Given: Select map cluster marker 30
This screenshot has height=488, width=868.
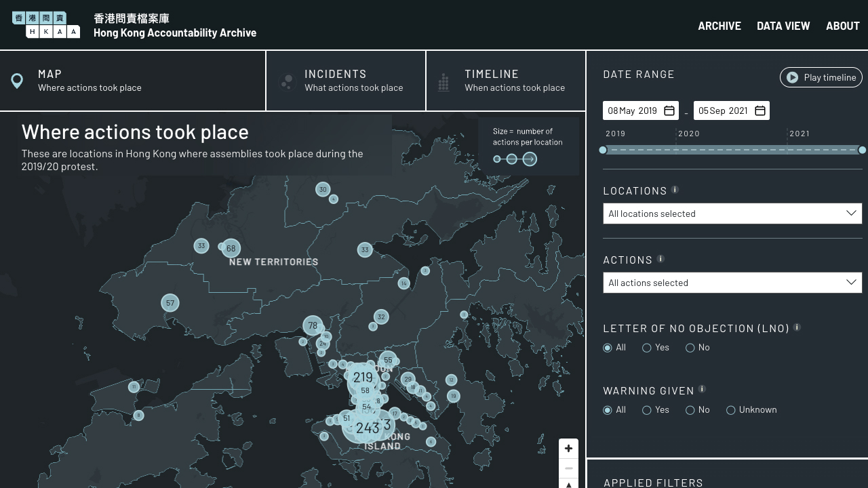Looking at the screenshot, I should click(323, 190).
